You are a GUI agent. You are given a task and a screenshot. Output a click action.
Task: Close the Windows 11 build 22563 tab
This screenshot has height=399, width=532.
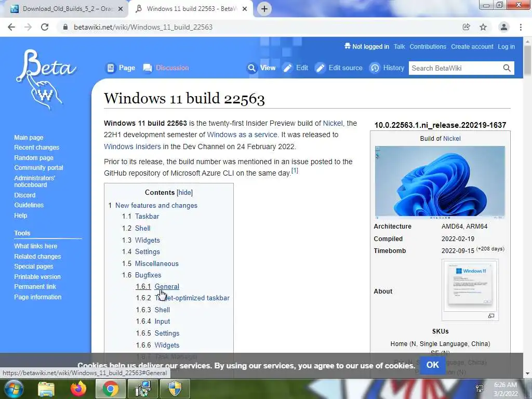(245, 9)
